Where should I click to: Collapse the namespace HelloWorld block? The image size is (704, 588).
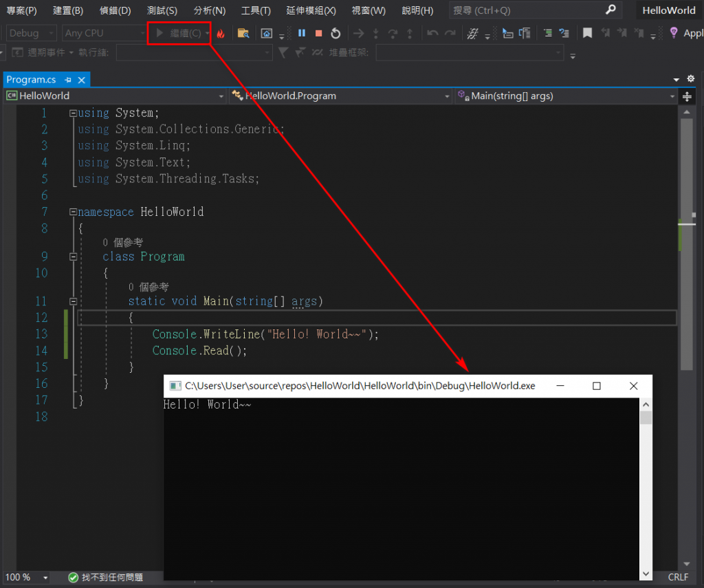(x=73, y=212)
